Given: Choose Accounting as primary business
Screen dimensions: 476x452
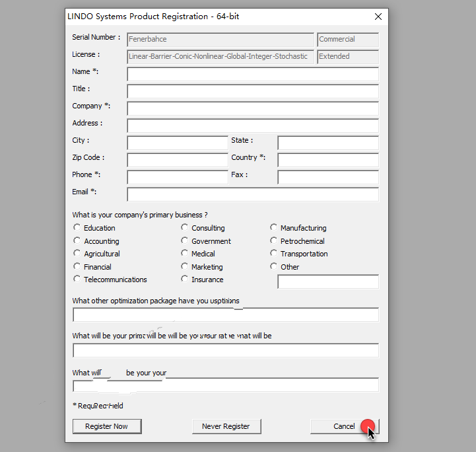Looking at the screenshot, I should coord(77,241).
